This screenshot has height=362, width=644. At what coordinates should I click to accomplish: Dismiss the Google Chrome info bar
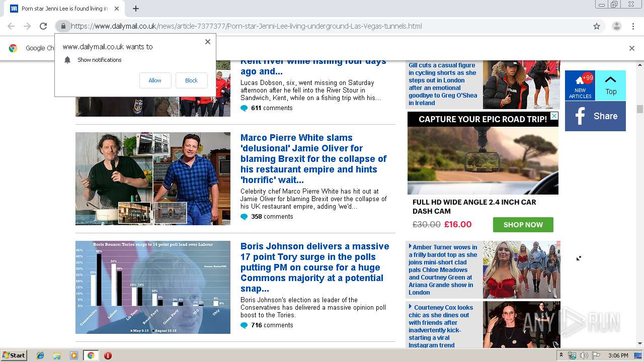[x=632, y=48]
